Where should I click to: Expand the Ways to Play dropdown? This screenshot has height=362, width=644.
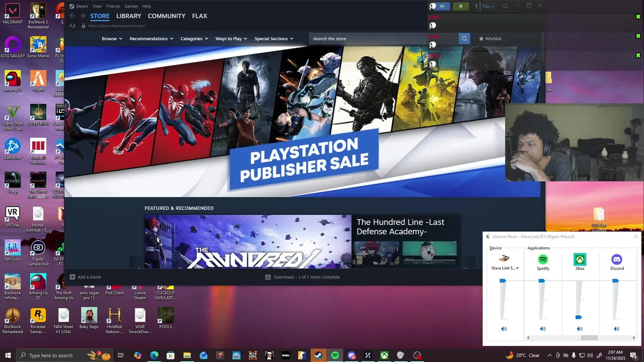click(231, 39)
